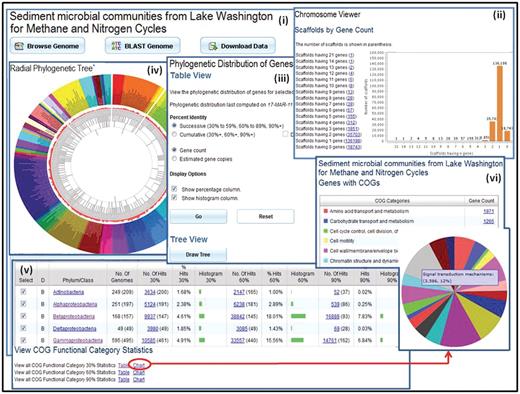Open scaffolds having 5 genes count link
The width and height of the screenshot is (520, 394).
351,116
